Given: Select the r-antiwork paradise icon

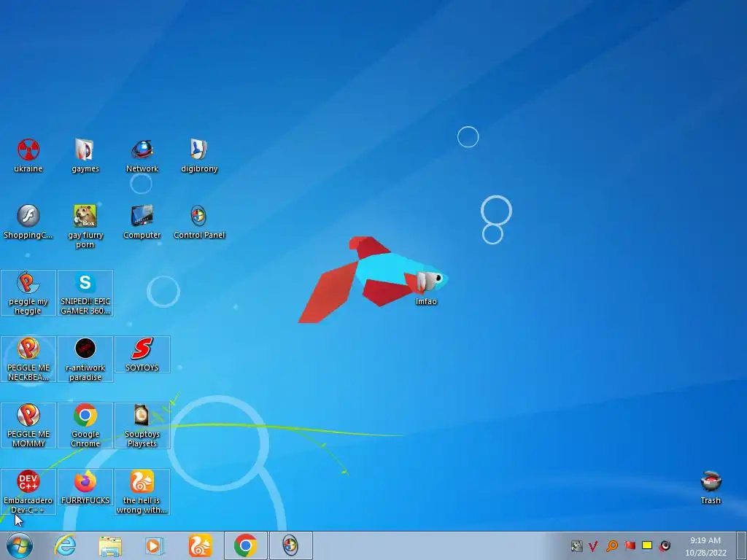Looking at the screenshot, I should 85,359.
